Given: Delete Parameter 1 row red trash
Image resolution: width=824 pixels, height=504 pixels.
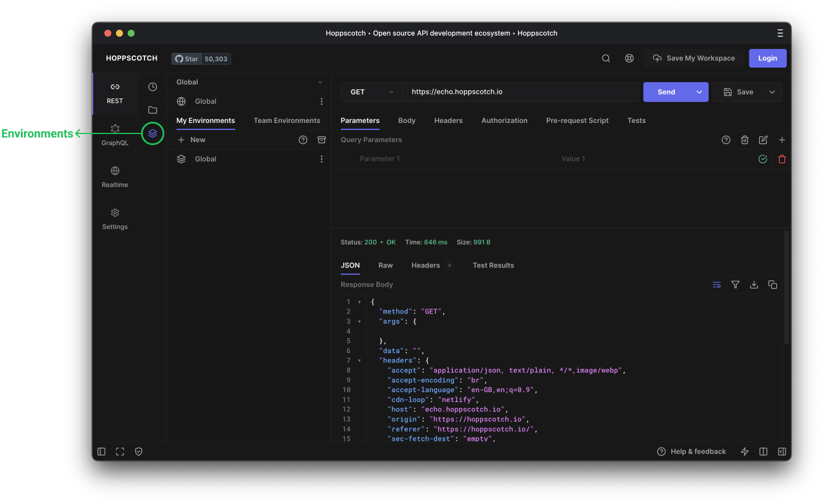Looking at the screenshot, I should coord(782,159).
